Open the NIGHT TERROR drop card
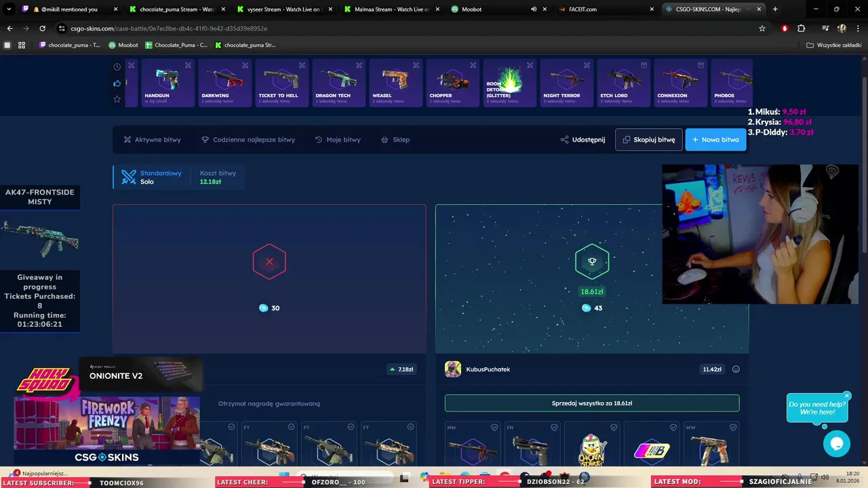This screenshot has width=868, height=488. [x=566, y=83]
